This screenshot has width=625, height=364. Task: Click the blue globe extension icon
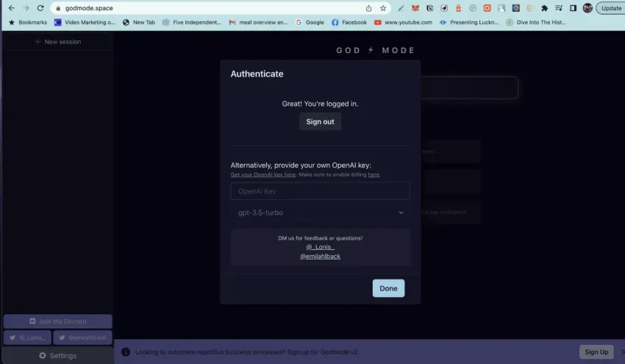coord(515,8)
